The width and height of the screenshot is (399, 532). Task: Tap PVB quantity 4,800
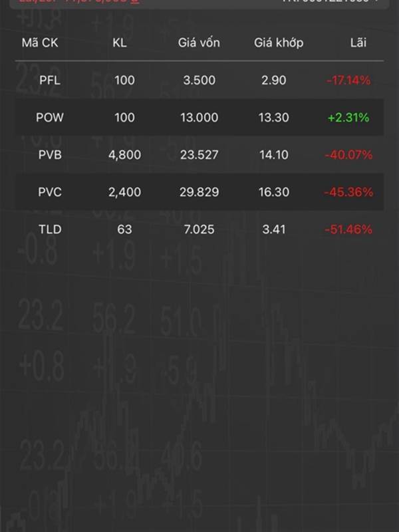pyautogui.click(x=124, y=155)
